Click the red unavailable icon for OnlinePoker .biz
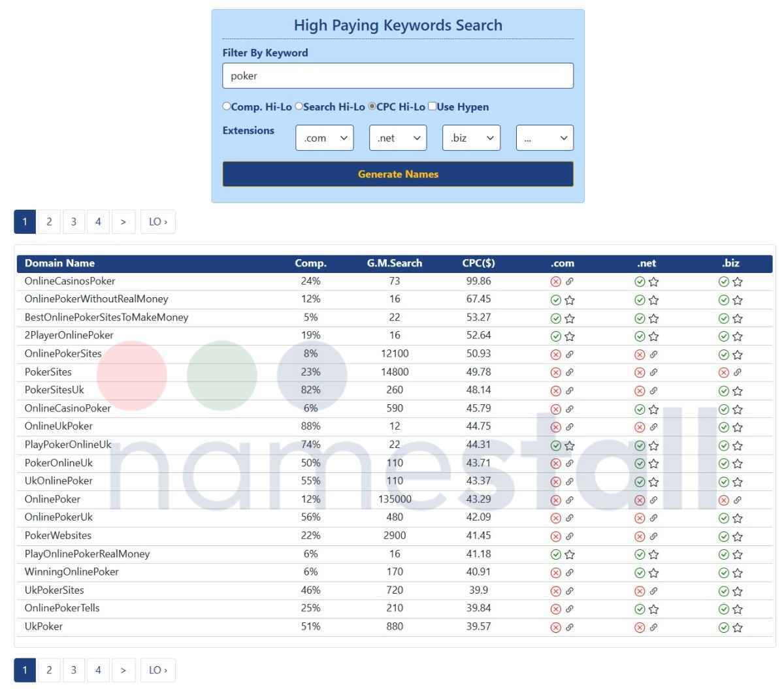The image size is (784, 689). (723, 500)
